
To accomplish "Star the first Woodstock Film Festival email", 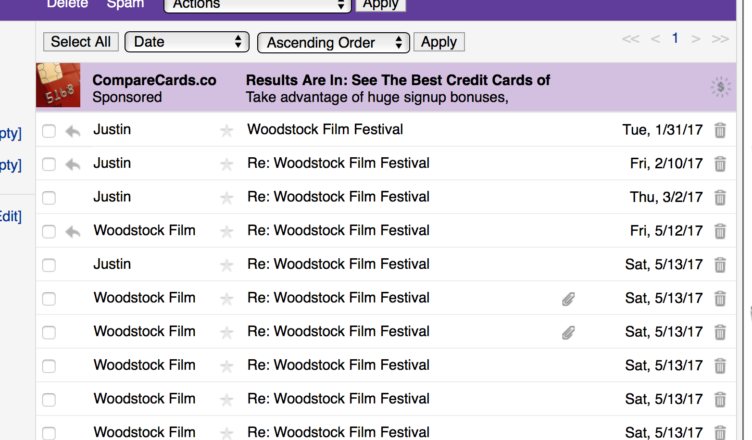I will tap(226, 131).
